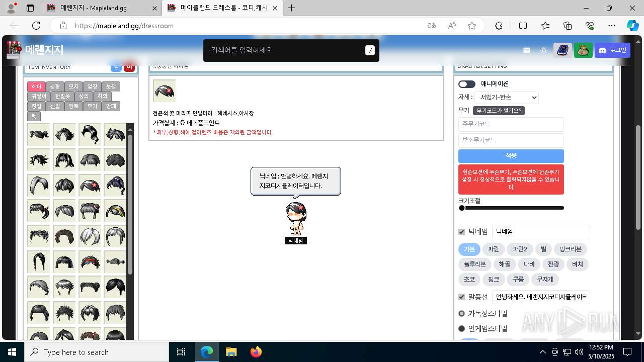Uncheck the 말풍선 checkbox

pos(461,297)
